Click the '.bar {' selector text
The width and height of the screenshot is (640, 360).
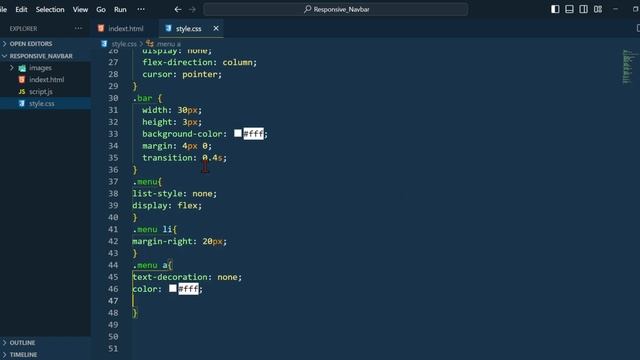(147, 98)
